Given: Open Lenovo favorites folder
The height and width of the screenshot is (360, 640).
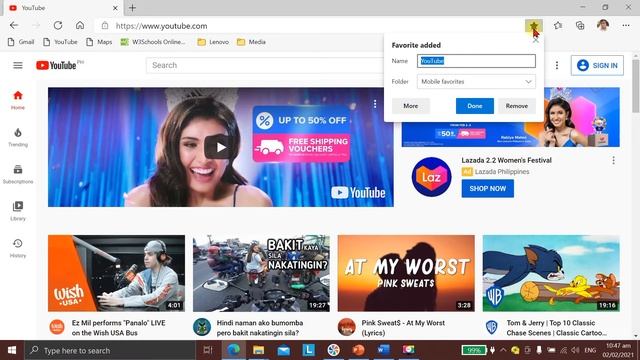Looking at the screenshot, I should tap(213, 42).
